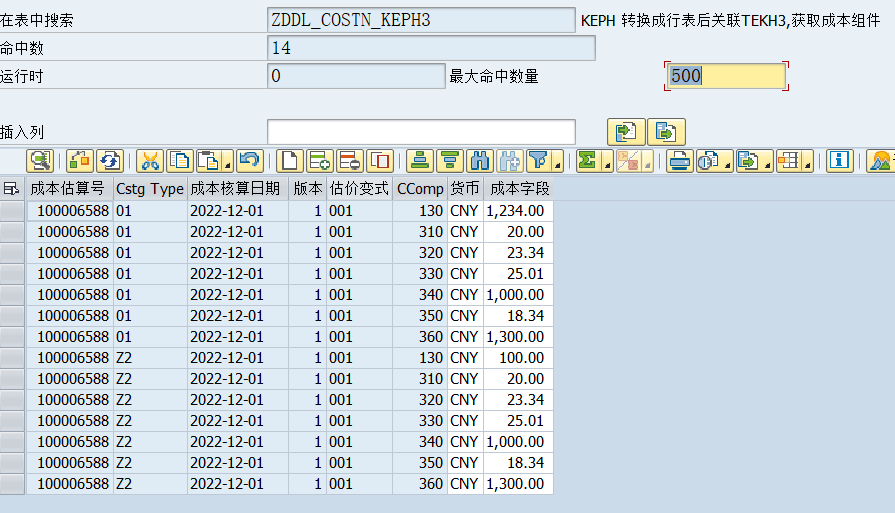Click the table search field ZDDL_COSTN_KEPH3
Image resolution: width=895 pixels, height=513 pixels.
click(x=421, y=20)
